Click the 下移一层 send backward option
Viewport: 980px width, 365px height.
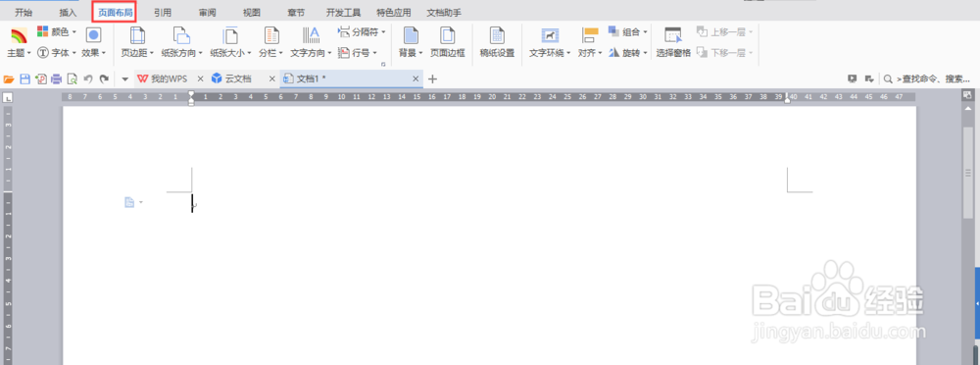[x=725, y=53]
